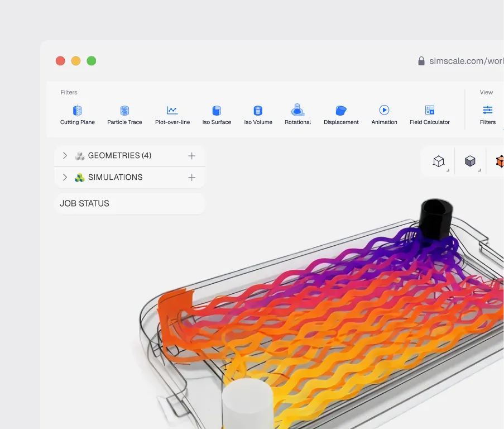Add a Particle Trace filter
This screenshot has width=504, height=429.
point(124,115)
